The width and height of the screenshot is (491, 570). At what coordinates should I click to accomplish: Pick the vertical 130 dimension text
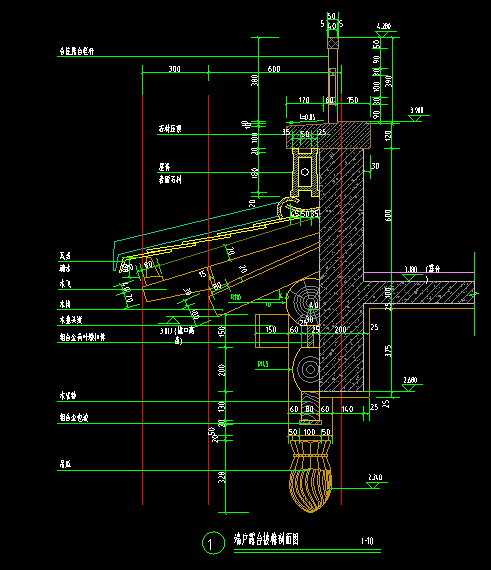[x=221, y=406]
